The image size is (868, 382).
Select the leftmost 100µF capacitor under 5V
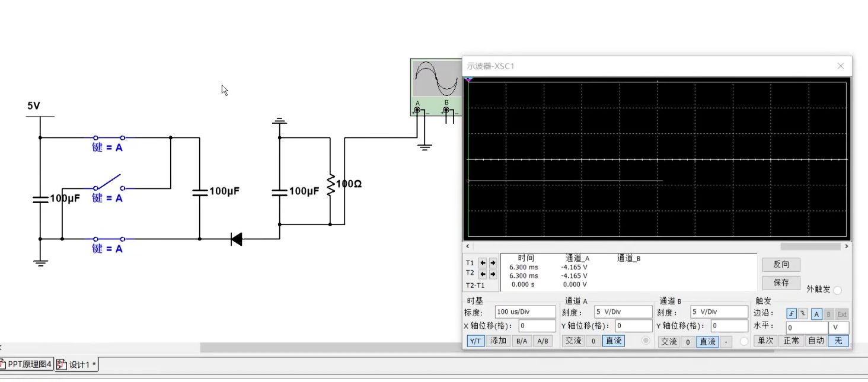click(x=40, y=199)
